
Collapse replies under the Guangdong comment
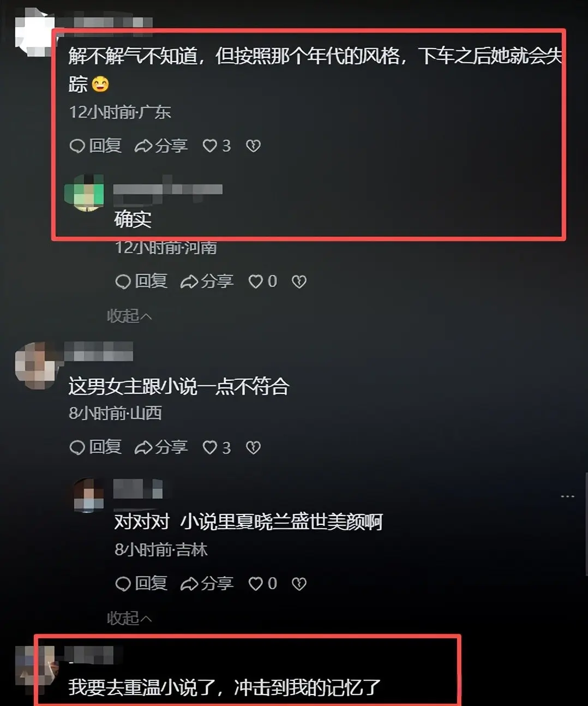(129, 316)
